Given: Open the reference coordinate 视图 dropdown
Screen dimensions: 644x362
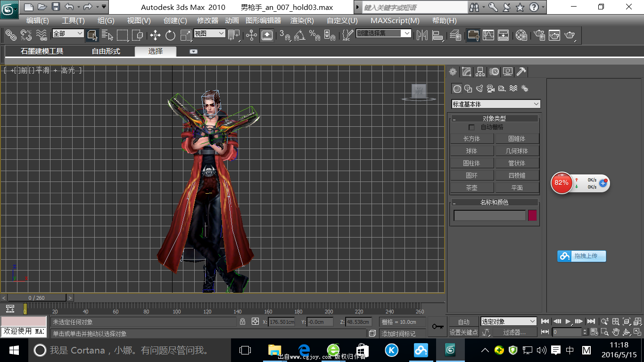Looking at the screenshot, I should (x=209, y=33).
